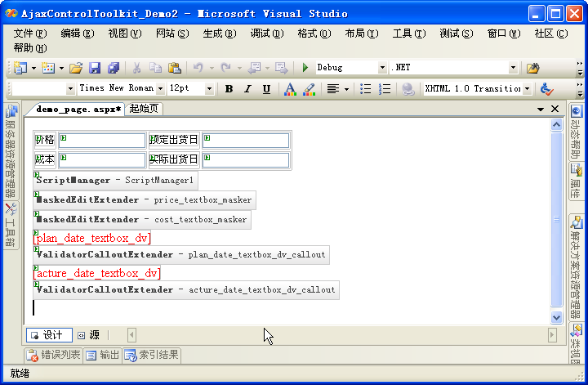Click the Paste clipboard icon

pos(175,68)
